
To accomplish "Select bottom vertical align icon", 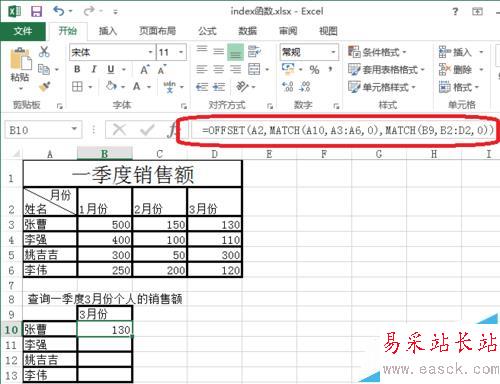I will (235, 52).
